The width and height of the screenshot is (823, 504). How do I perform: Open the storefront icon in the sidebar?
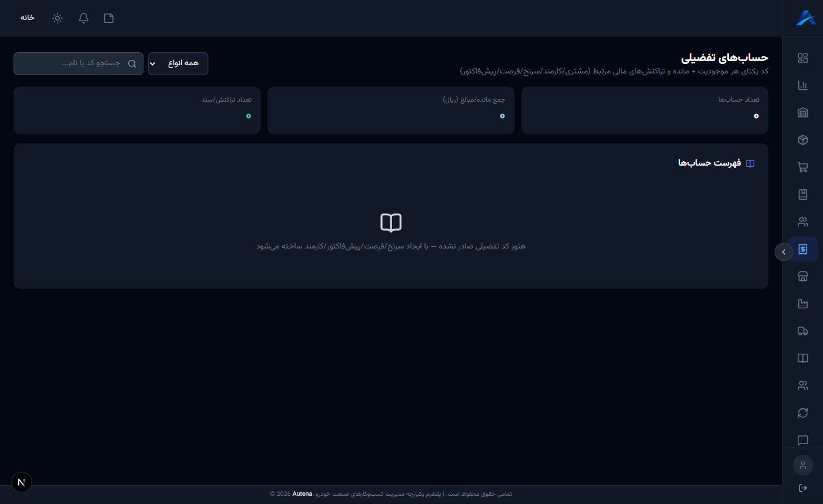pyautogui.click(x=802, y=277)
